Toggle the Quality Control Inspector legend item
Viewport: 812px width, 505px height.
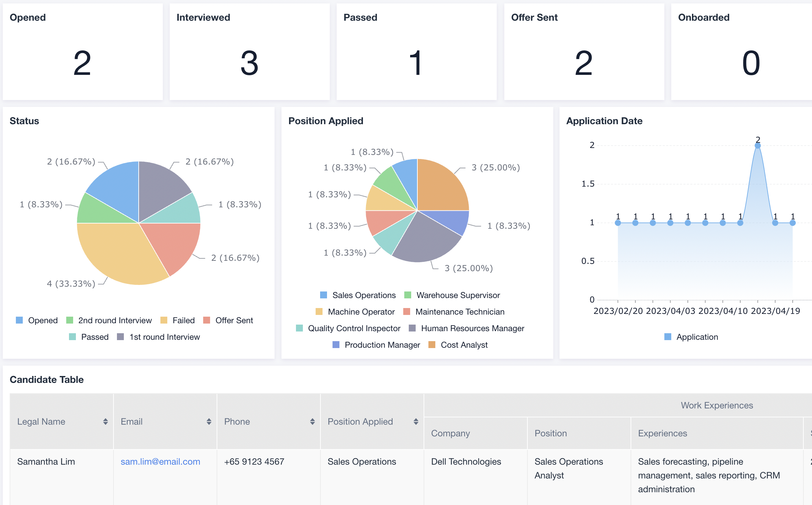click(348, 328)
